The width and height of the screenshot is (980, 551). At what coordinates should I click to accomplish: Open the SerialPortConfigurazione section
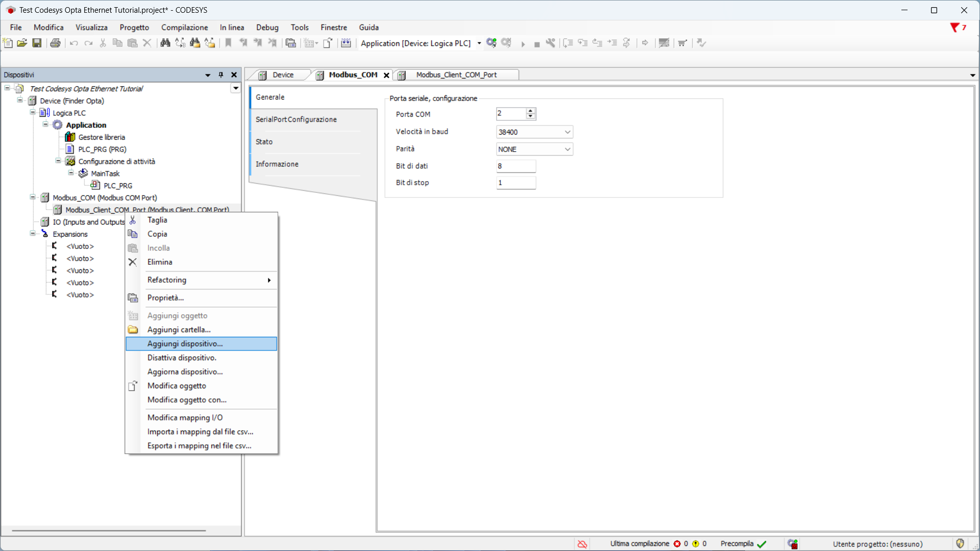click(x=296, y=119)
